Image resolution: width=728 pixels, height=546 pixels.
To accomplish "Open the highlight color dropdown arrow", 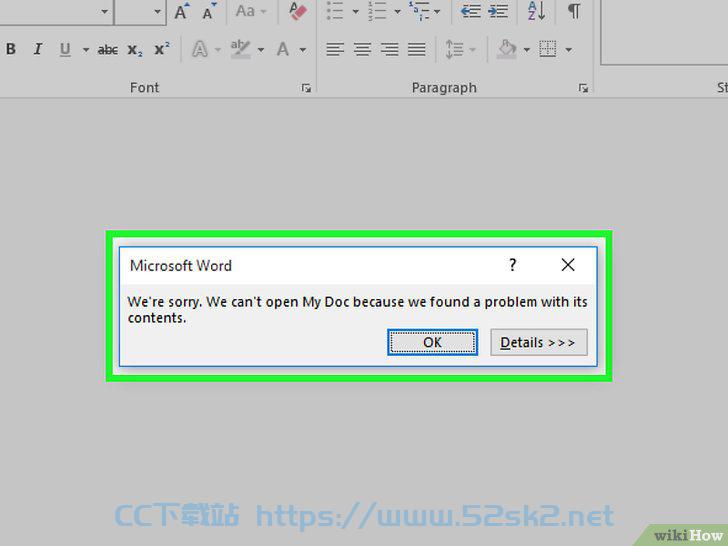I will pyautogui.click(x=260, y=49).
